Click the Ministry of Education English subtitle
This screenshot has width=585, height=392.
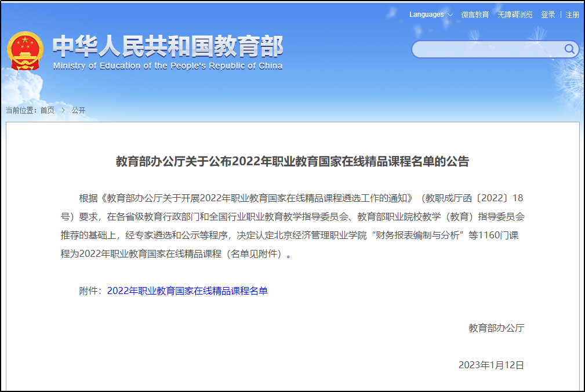point(168,66)
